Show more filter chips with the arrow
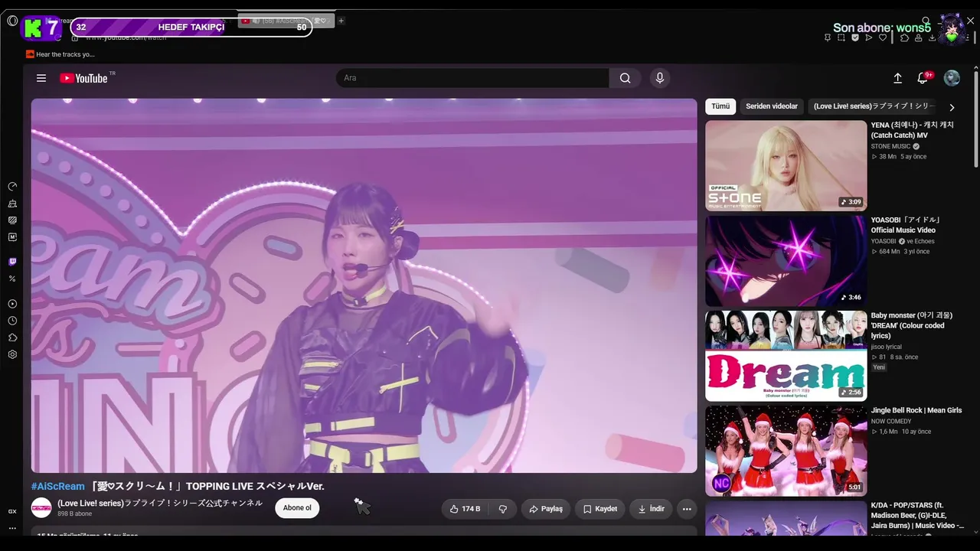This screenshot has height=551, width=980. pyautogui.click(x=952, y=107)
